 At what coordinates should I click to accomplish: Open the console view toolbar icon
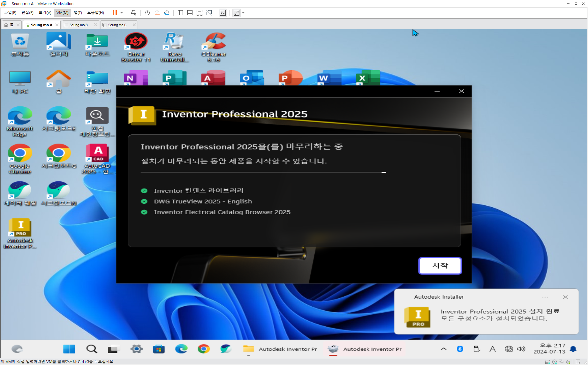[223, 13]
